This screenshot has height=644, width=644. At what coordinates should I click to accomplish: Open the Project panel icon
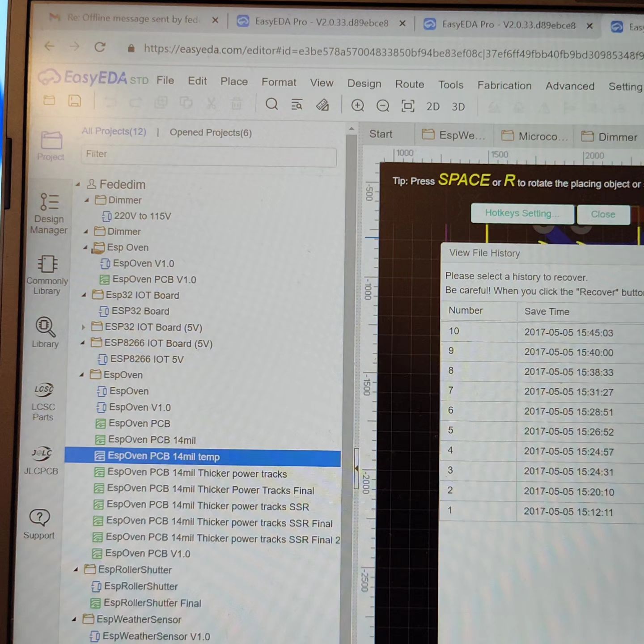(x=51, y=146)
